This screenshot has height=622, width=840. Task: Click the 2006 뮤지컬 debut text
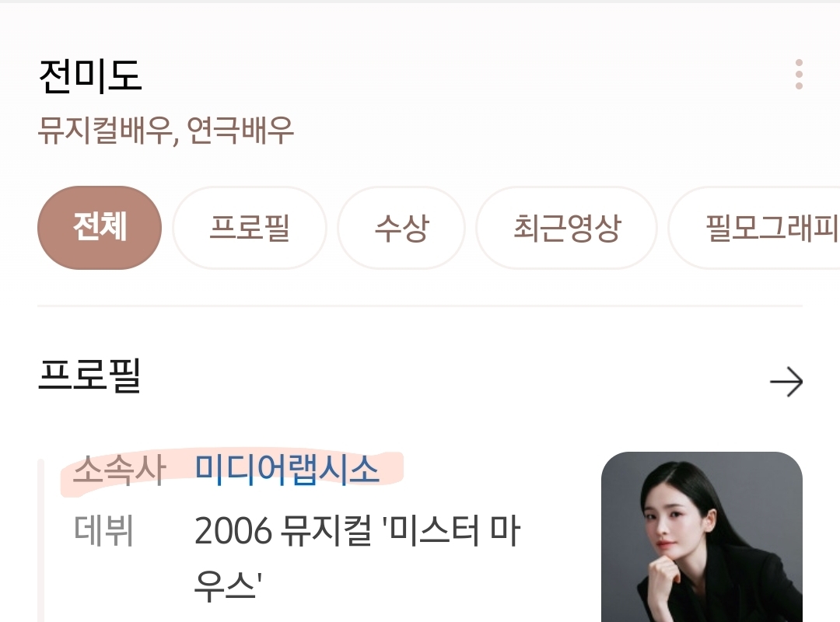pyautogui.click(x=283, y=531)
